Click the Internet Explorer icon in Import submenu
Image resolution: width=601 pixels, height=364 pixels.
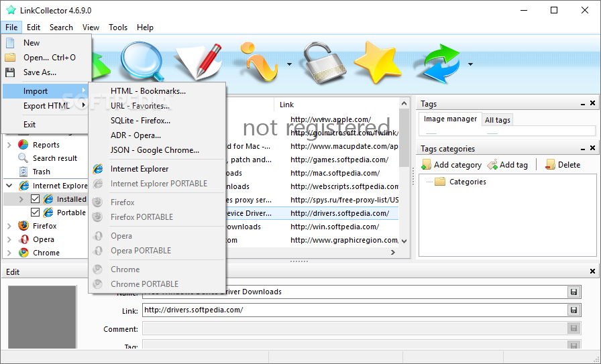[x=98, y=168]
